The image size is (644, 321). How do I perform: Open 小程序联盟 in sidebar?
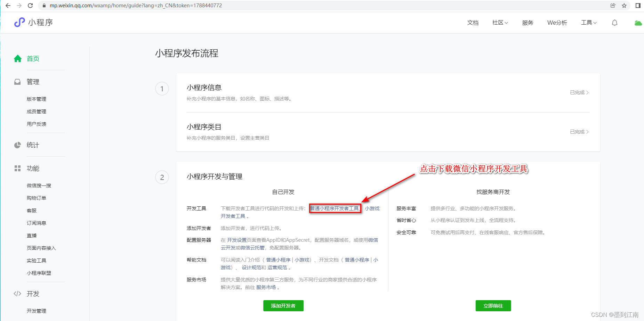coord(39,273)
